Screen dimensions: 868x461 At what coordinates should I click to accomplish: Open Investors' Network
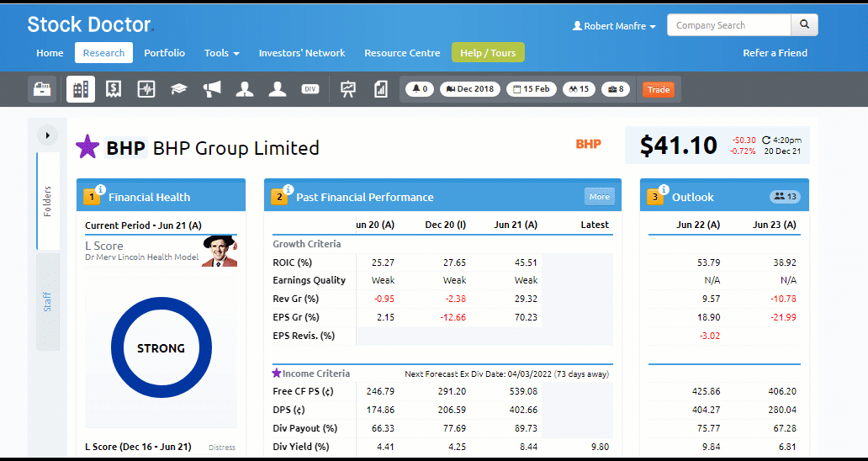click(x=302, y=53)
